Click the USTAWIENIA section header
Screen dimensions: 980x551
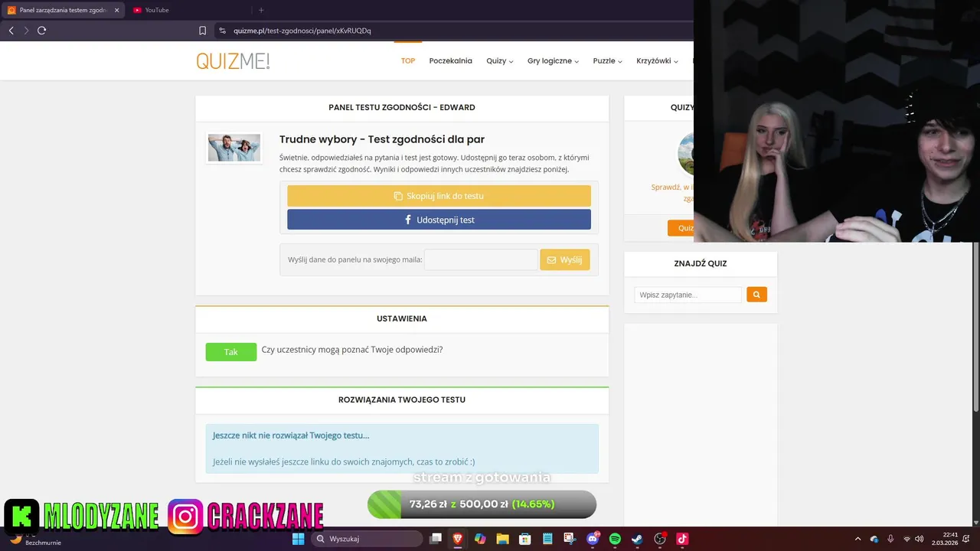tap(402, 318)
